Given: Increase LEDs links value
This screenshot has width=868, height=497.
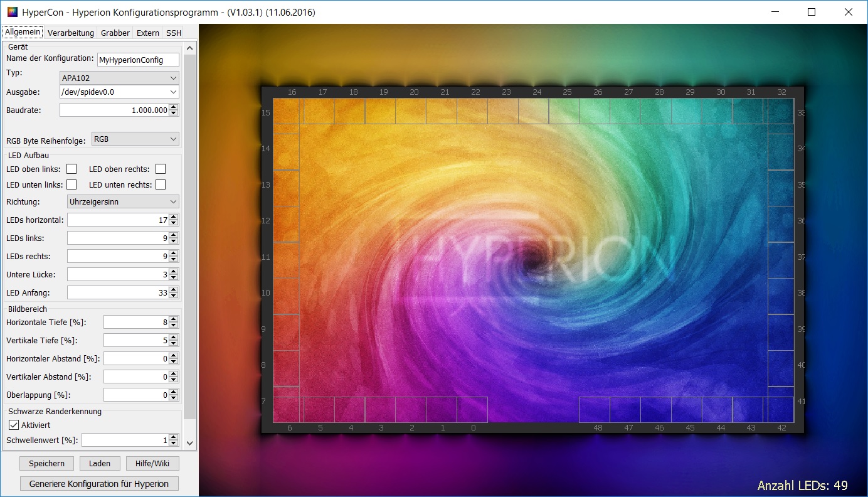Looking at the screenshot, I should 174,235.
